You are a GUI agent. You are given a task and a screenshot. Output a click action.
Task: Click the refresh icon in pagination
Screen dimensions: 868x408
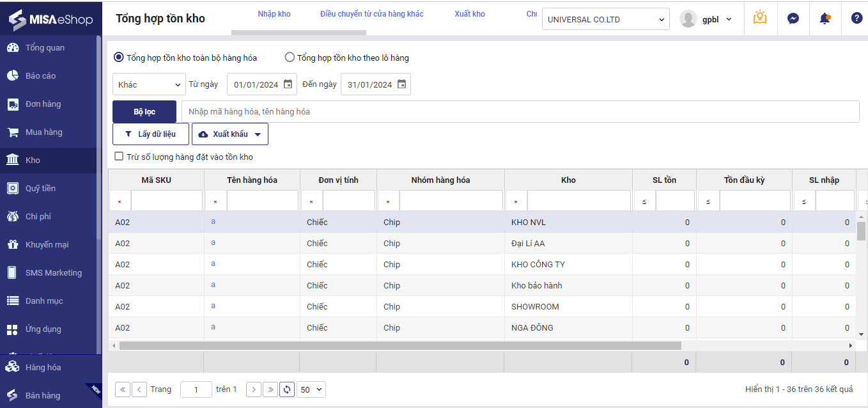pos(287,389)
